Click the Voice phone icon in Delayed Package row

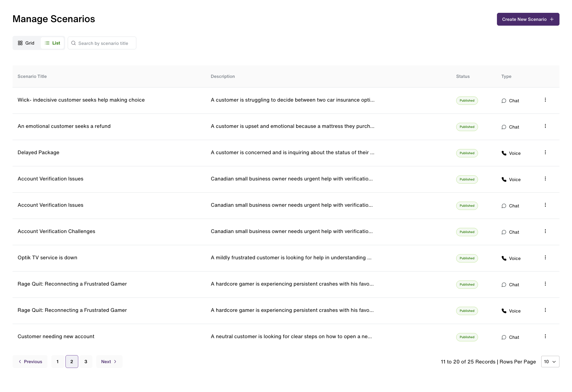504,153
